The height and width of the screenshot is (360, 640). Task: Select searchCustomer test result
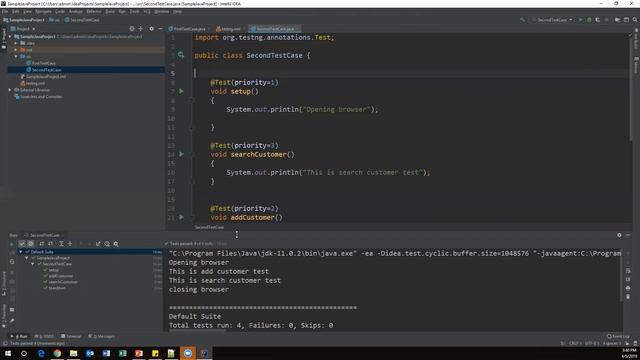tap(63, 282)
